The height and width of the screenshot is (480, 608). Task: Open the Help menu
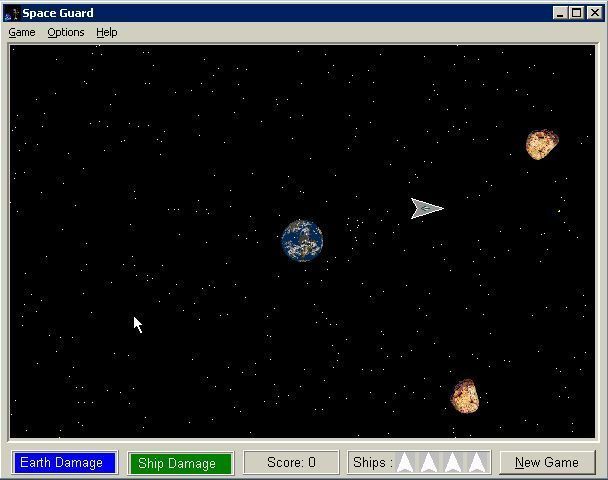pos(107,32)
